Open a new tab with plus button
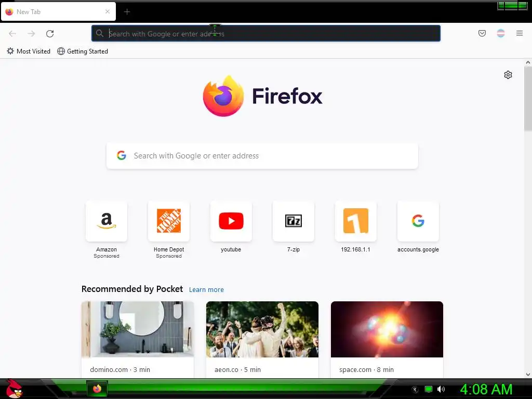Image resolution: width=532 pixels, height=399 pixels. (127, 12)
